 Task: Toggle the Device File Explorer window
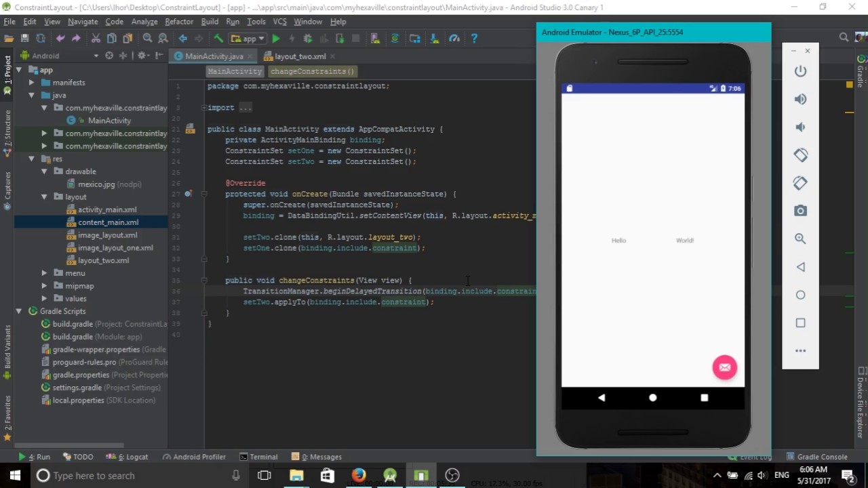[x=861, y=403]
